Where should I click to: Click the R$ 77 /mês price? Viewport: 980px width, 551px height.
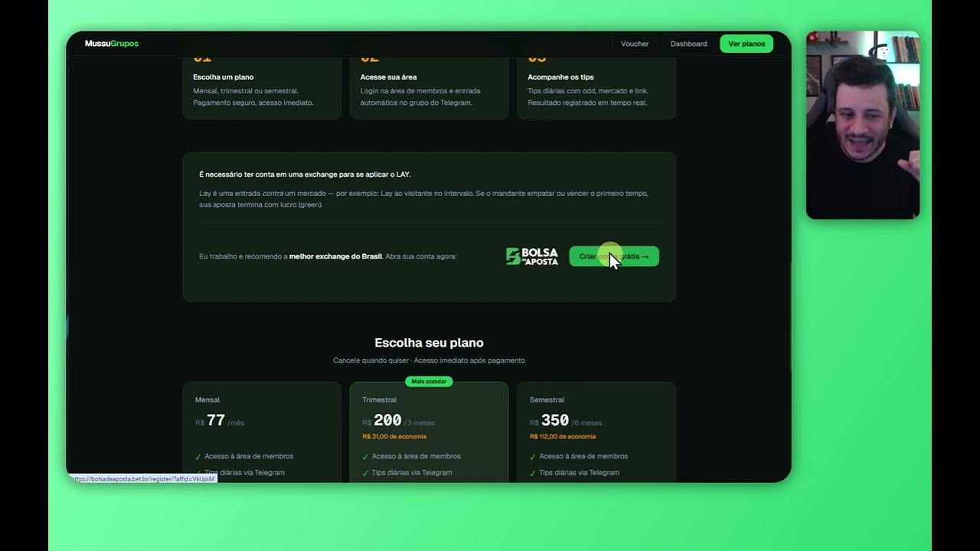220,421
